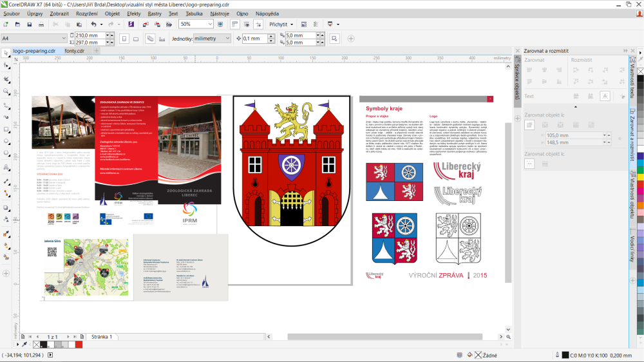644x362 pixels.
Task: Open Správce objektů docker tab
Action: point(517,81)
